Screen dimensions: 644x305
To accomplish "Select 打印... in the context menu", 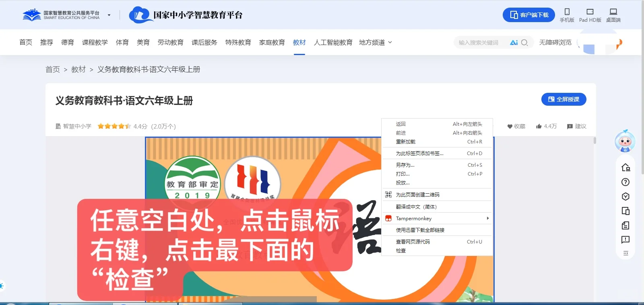I will [437, 174].
